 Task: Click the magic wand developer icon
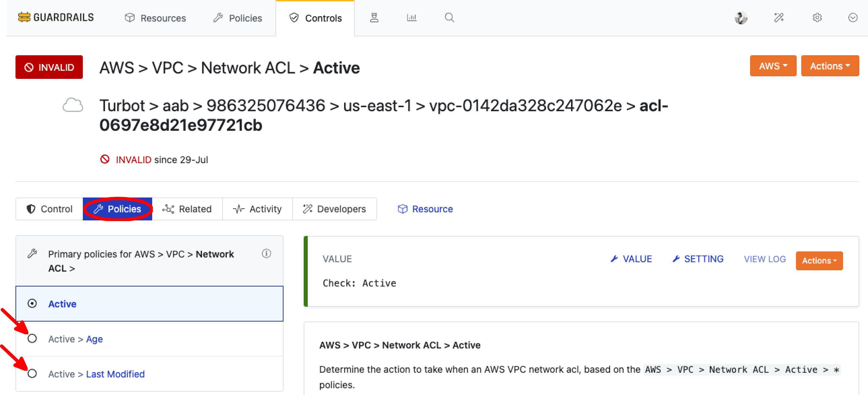(779, 18)
